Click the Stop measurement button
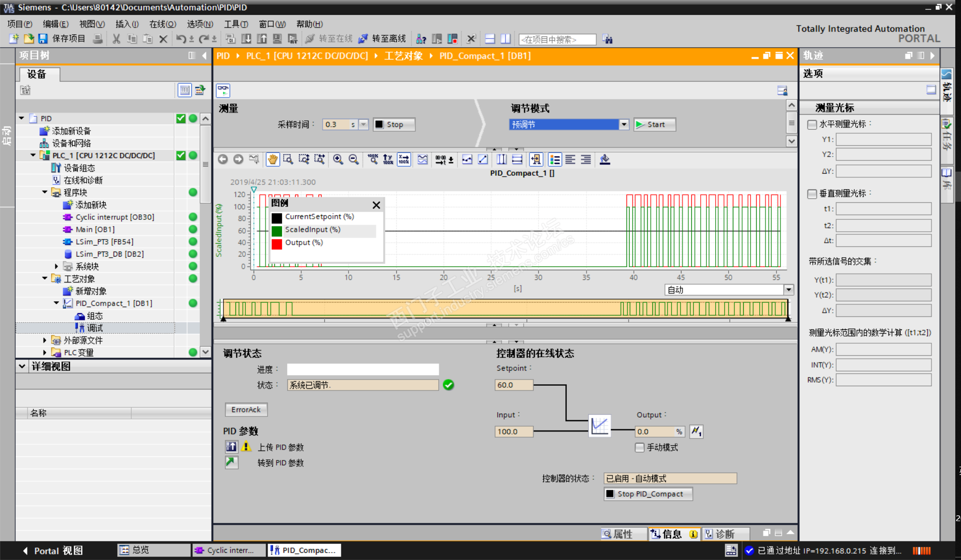The width and height of the screenshot is (961, 560). [394, 124]
